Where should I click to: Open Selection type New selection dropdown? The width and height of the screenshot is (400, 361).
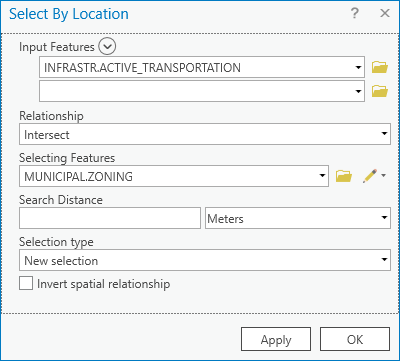[x=384, y=260]
